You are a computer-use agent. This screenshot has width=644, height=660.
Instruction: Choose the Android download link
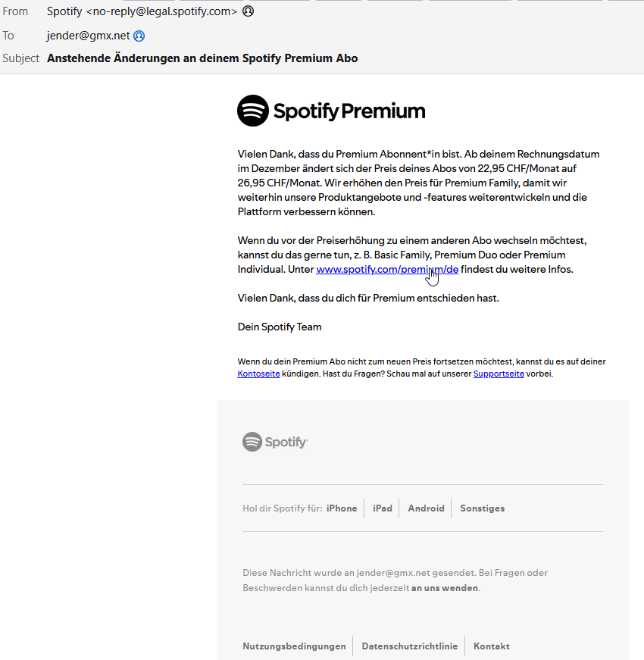[x=426, y=508]
